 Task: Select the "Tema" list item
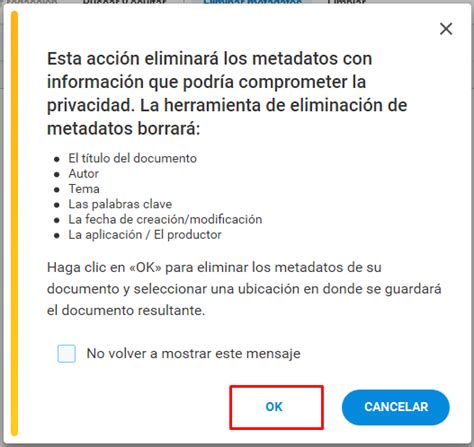coord(84,189)
